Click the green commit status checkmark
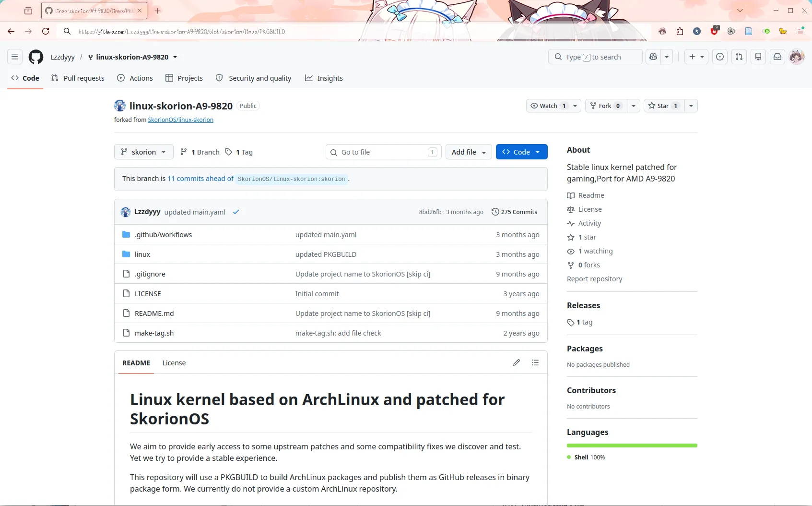 (x=236, y=212)
